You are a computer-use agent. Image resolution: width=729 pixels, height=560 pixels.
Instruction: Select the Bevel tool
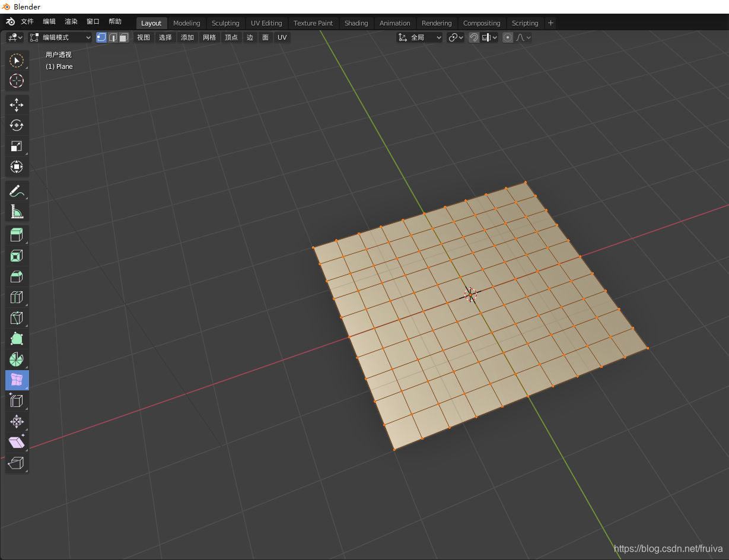pyautogui.click(x=17, y=276)
